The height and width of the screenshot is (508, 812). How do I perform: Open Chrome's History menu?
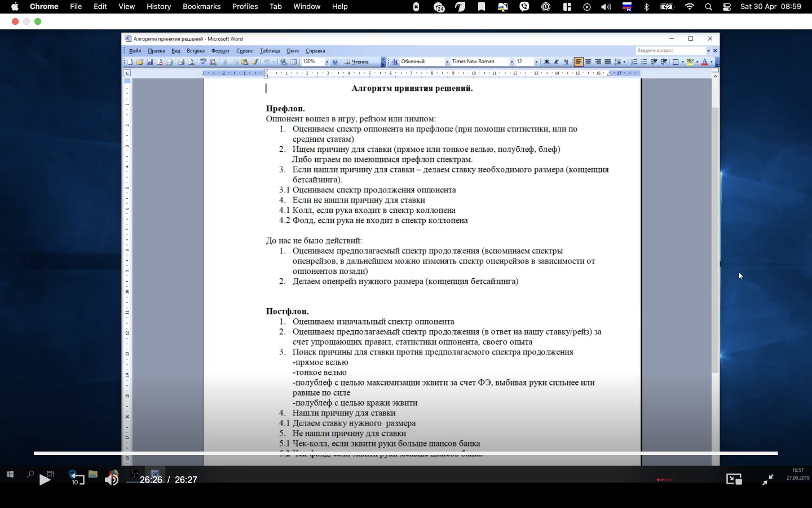point(158,7)
